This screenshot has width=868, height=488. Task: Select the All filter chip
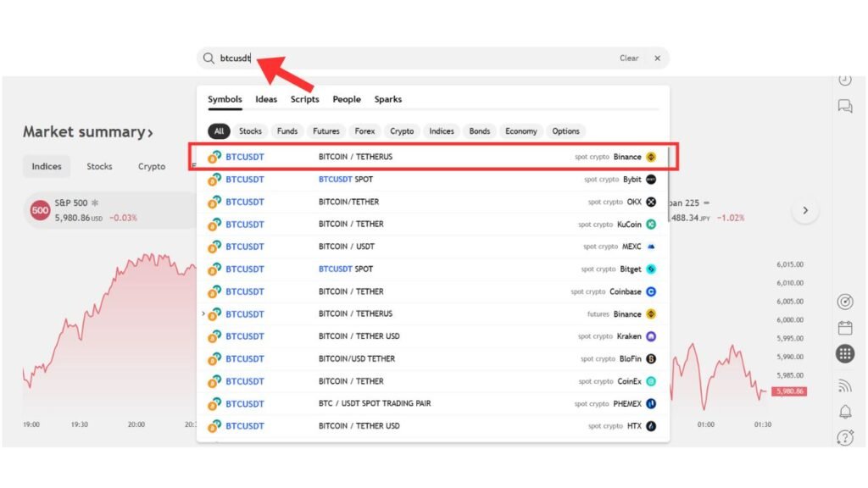(x=219, y=131)
